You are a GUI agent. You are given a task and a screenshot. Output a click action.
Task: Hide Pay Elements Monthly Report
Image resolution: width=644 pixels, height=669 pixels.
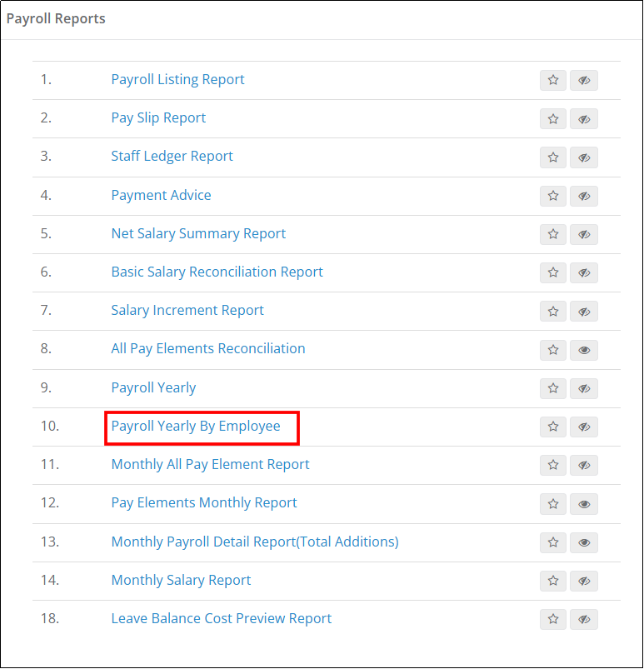(584, 504)
